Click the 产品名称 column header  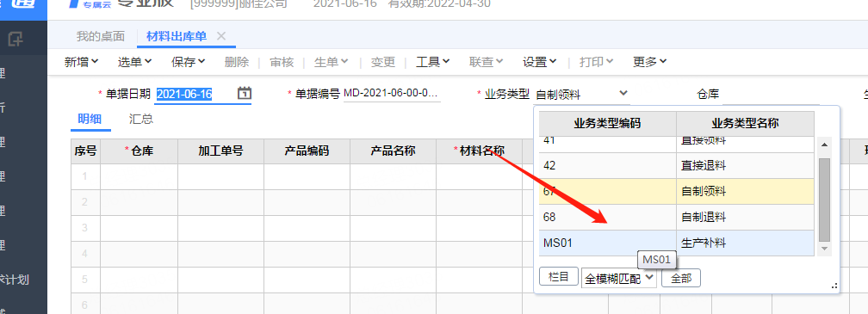(x=393, y=151)
